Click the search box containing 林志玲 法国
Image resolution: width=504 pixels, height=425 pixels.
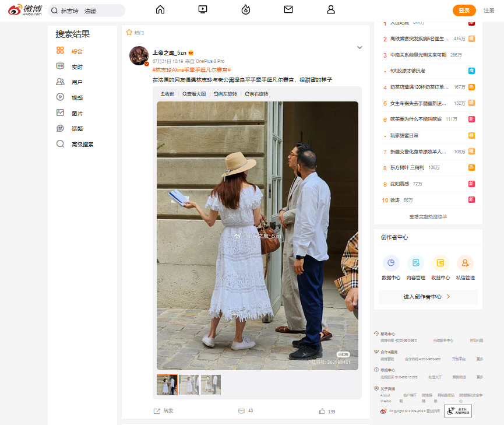(x=86, y=10)
